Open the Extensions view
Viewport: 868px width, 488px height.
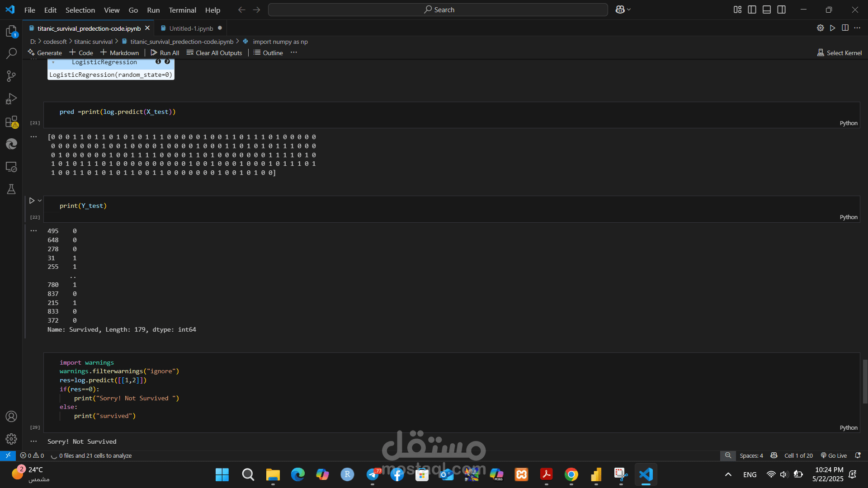click(11, 122)
